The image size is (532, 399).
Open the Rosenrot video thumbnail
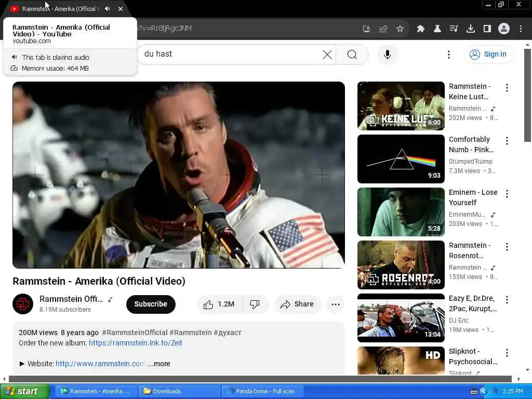point(401,264)
